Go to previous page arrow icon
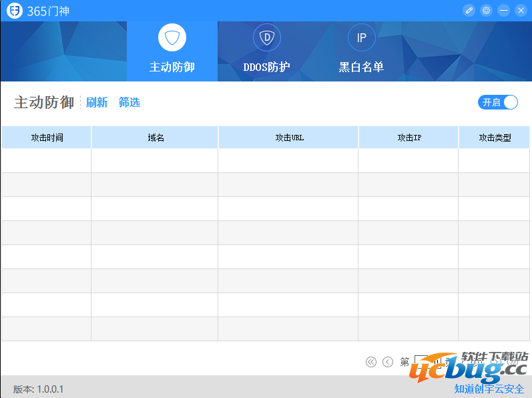This screenshot has height=398, width=532. 388,362
